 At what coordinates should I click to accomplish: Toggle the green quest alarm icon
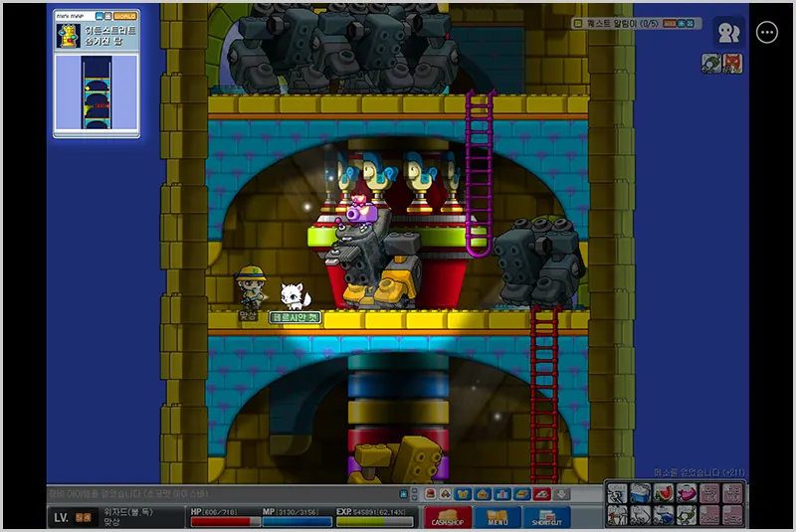578,23
